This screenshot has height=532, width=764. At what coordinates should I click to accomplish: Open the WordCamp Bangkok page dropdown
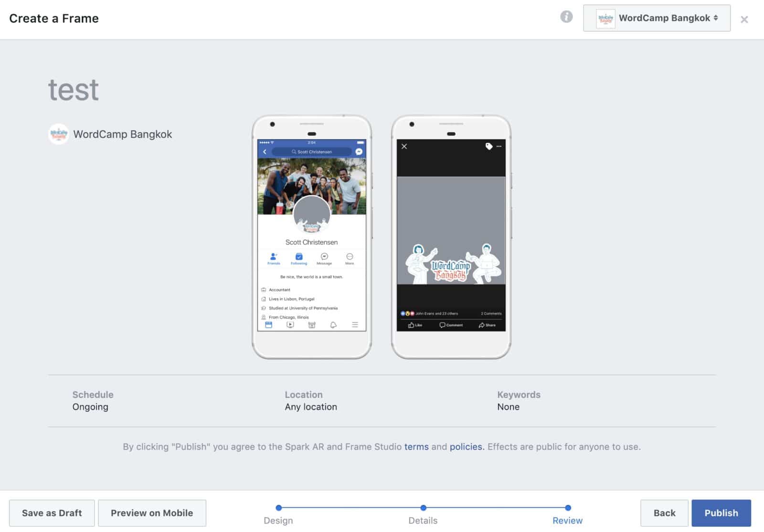pyautogui.click(x=657, y=18)
